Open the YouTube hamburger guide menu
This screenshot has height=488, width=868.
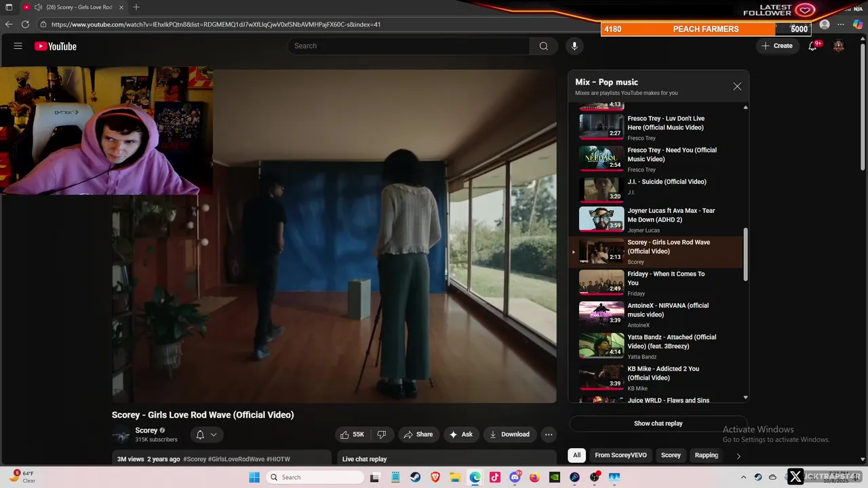(x=18, y=46)
